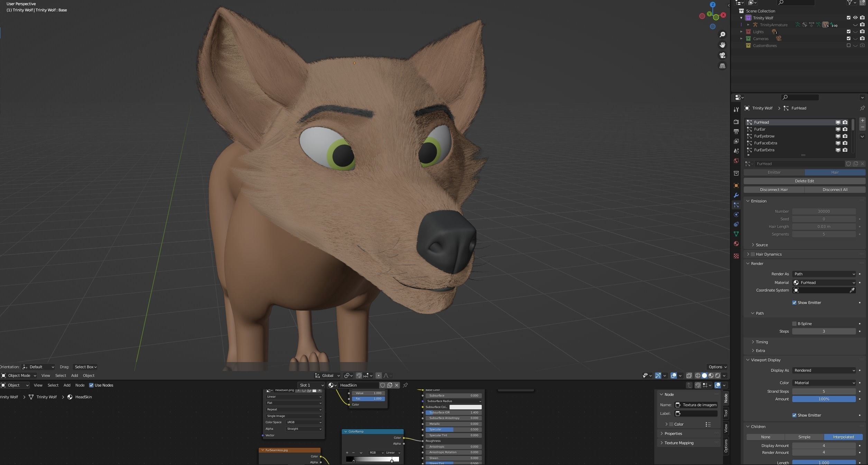The height and width of the screenshot is (465, 868).
Task: Open Global transform orientation dropdown
Action: pyautogui.click(x=327, y=376)
